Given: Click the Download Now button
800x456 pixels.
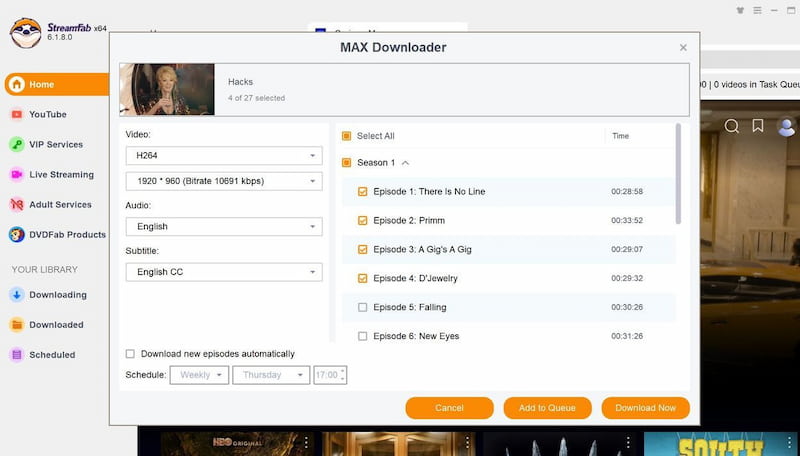Looking at the screenshot, I should point(645,408).
